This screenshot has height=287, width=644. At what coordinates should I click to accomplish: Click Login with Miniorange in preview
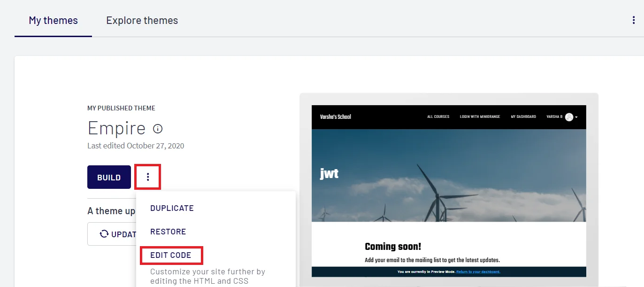pyautogui.click(x=480, y=116)
